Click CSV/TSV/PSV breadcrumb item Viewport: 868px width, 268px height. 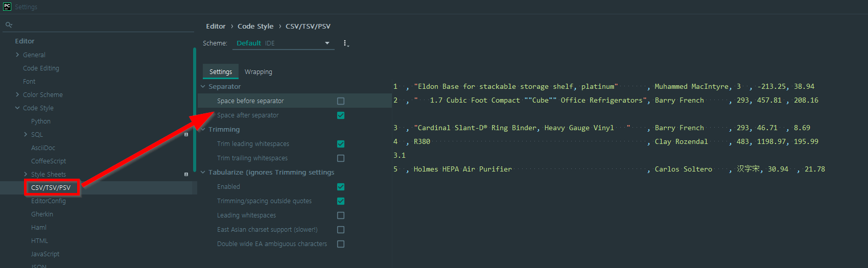pos(308,26)
